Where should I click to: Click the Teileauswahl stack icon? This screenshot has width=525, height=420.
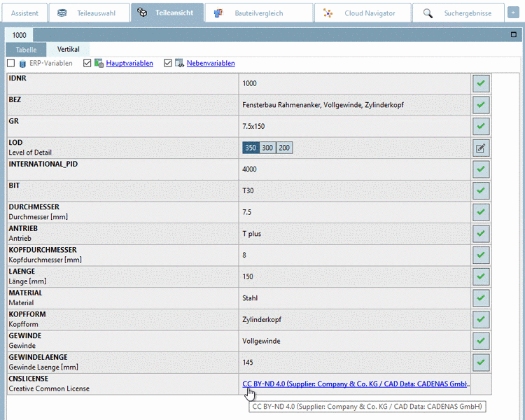[x=62, y=13]
